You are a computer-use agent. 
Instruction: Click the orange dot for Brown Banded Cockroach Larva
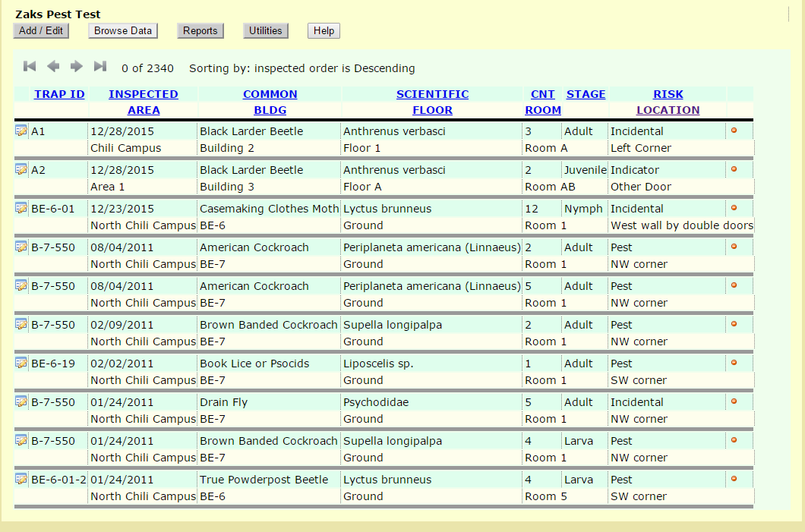pyautogui.click(x=734, y=440)
